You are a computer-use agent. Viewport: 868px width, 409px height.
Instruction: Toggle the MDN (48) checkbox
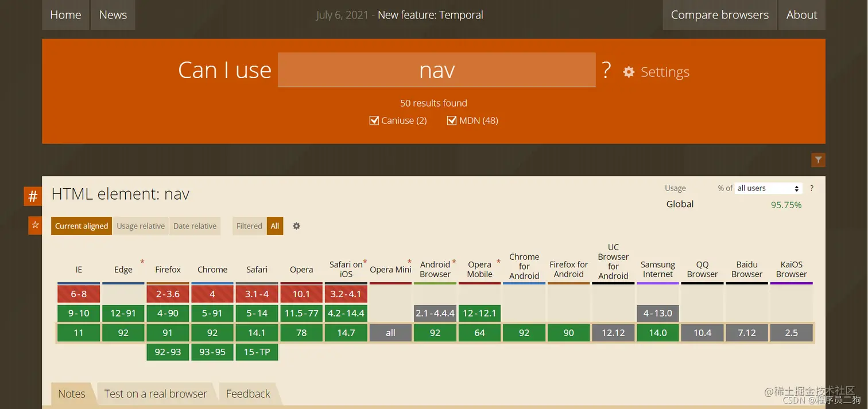[x=452, y=120]
